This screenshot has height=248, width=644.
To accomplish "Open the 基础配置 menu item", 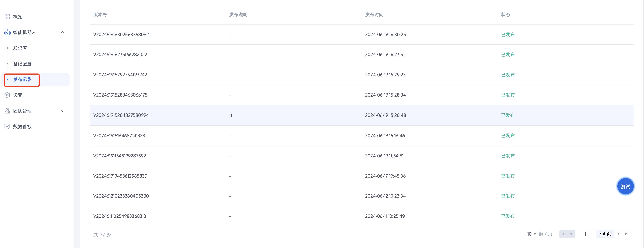I will pos(22,64).
